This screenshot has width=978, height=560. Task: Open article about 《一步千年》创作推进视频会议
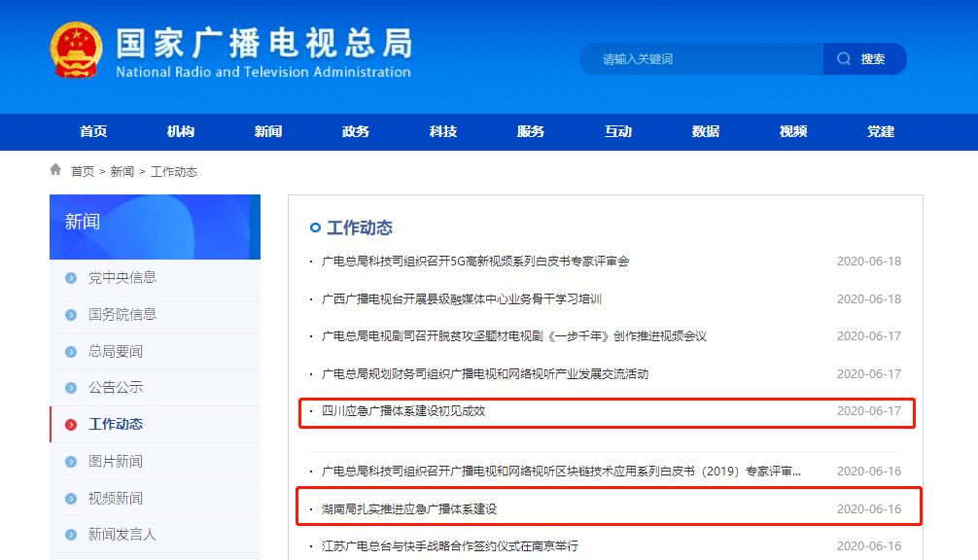point(514,336)
